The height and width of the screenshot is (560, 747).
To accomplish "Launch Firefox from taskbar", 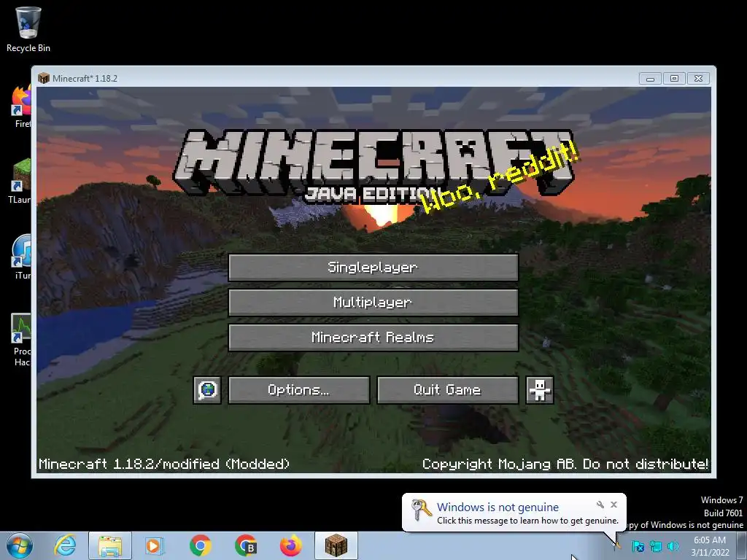I will pos(290,545).
